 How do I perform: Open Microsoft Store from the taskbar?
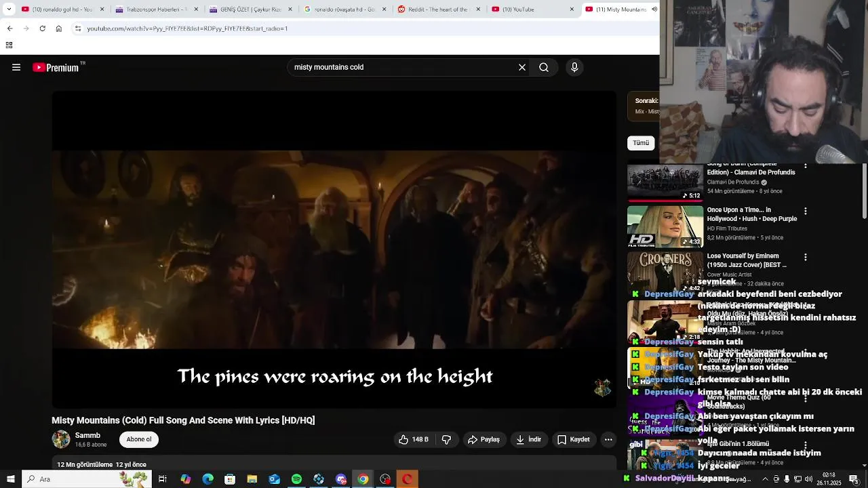pos(230,479)
